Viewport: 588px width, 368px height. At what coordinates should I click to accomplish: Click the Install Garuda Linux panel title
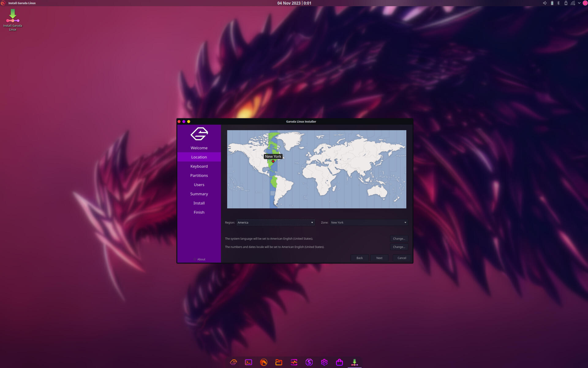tap(22, 3)
